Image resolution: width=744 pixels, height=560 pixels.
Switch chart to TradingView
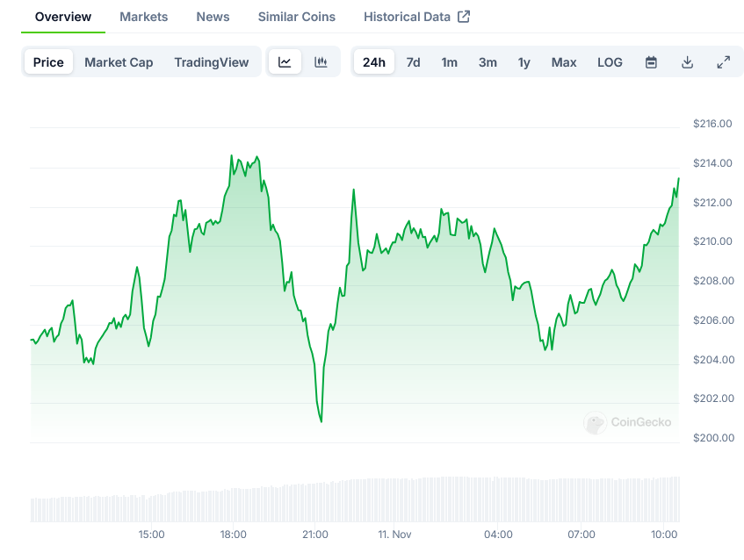pos(211,62)
